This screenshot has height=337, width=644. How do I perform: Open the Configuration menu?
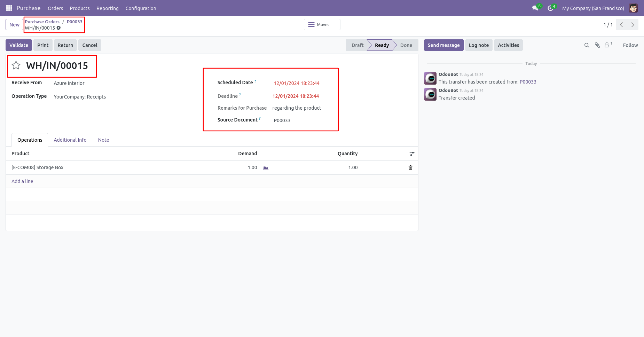141,8
